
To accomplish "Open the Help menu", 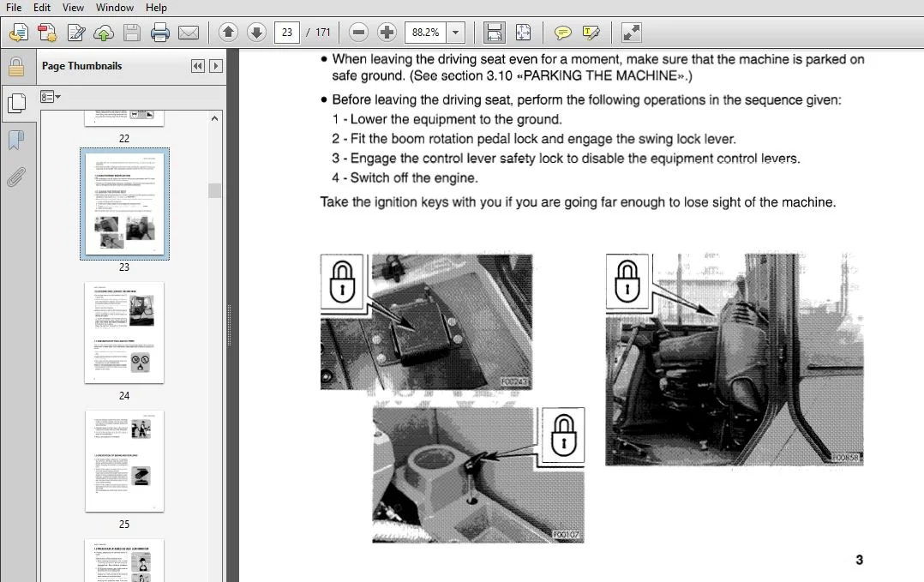I will pyautogui.click(x=156, y=8).
